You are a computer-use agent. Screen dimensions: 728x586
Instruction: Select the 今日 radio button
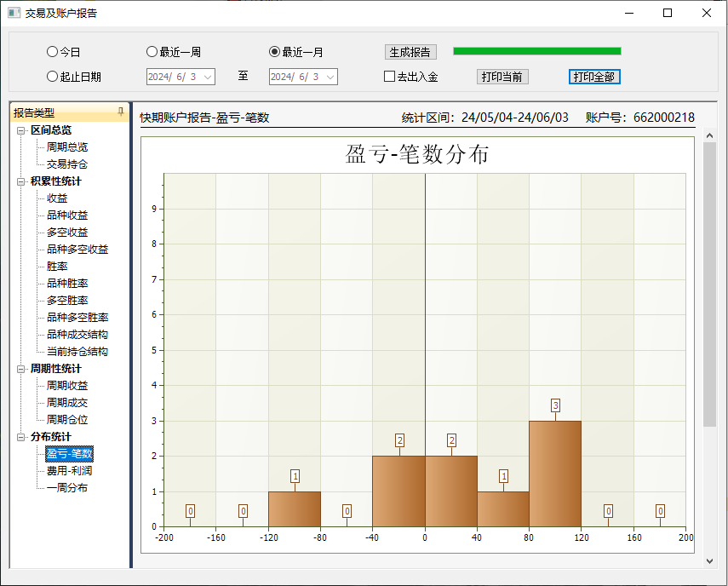point(53,52)
